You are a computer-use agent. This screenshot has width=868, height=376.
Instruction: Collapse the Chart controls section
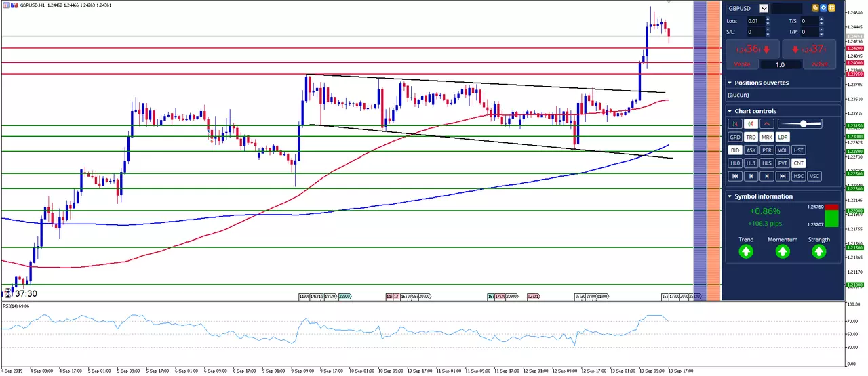[x=730, y=111]
